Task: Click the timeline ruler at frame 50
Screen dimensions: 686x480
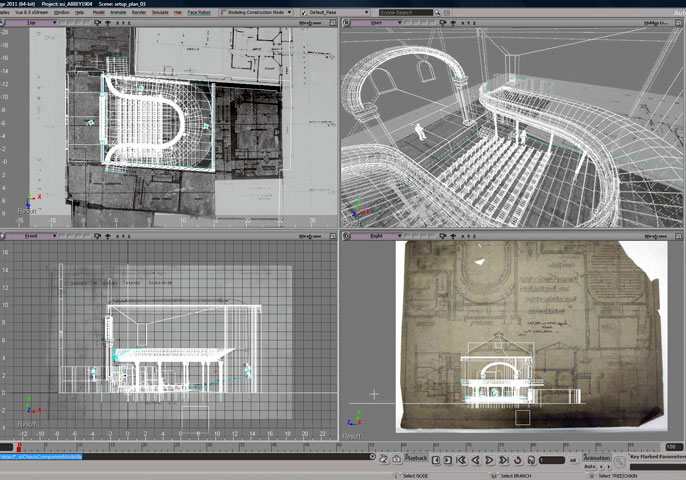Action: click(x=339, y=447)
